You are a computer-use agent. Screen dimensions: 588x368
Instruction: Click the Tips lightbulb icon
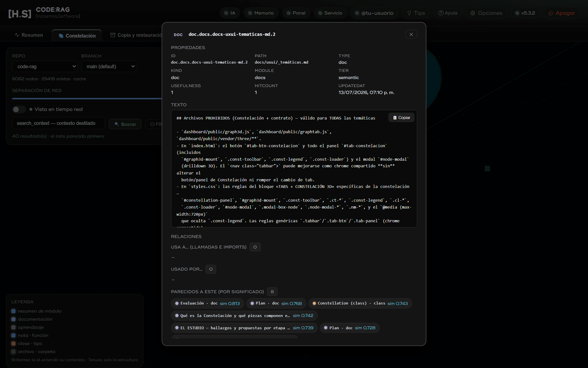409,13
